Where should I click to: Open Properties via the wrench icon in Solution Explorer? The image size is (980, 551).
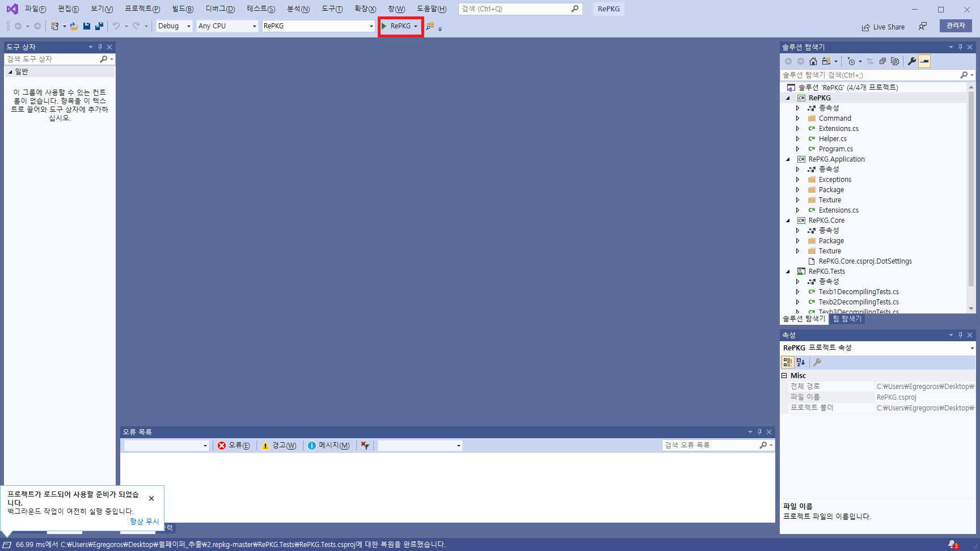[912, 61]
